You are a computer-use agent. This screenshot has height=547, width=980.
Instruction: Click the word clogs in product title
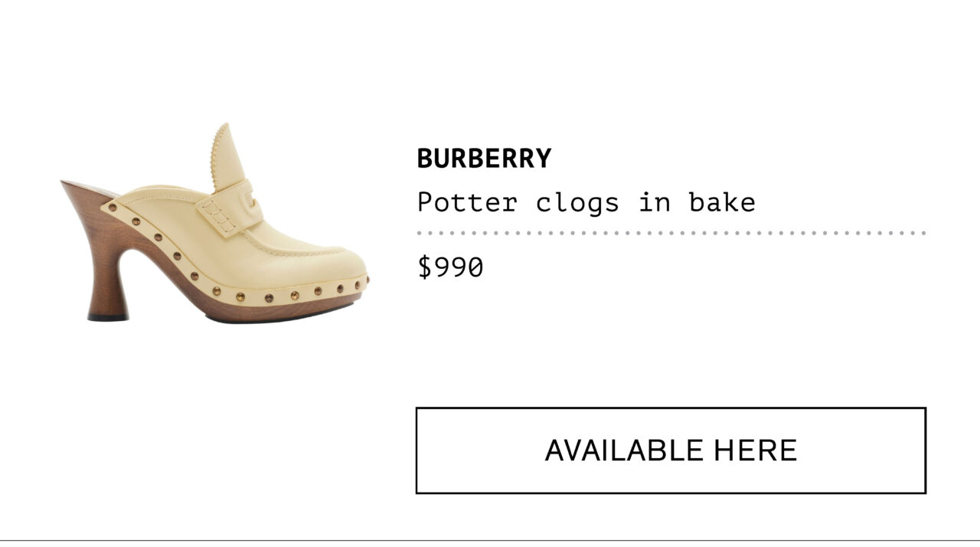coord(577,205)
